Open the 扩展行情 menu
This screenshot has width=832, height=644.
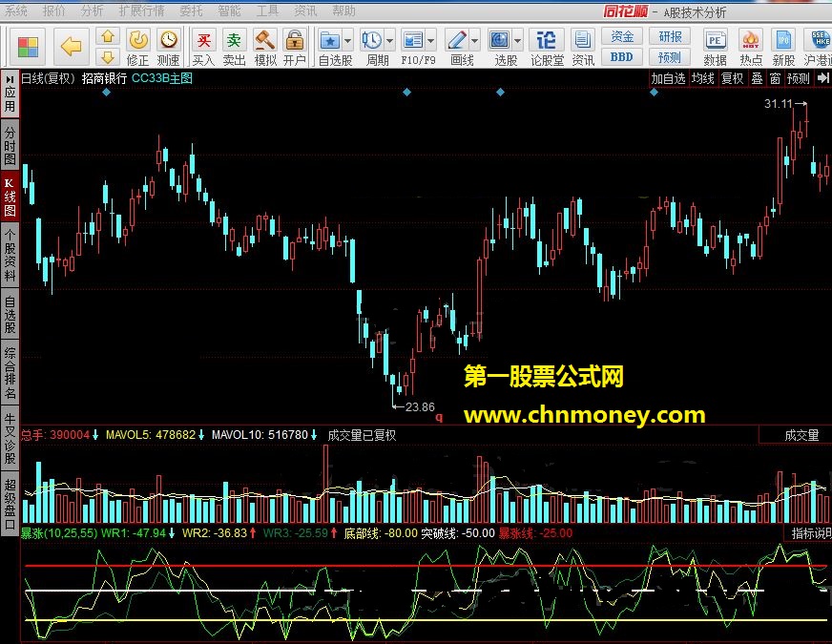point(141,11)
